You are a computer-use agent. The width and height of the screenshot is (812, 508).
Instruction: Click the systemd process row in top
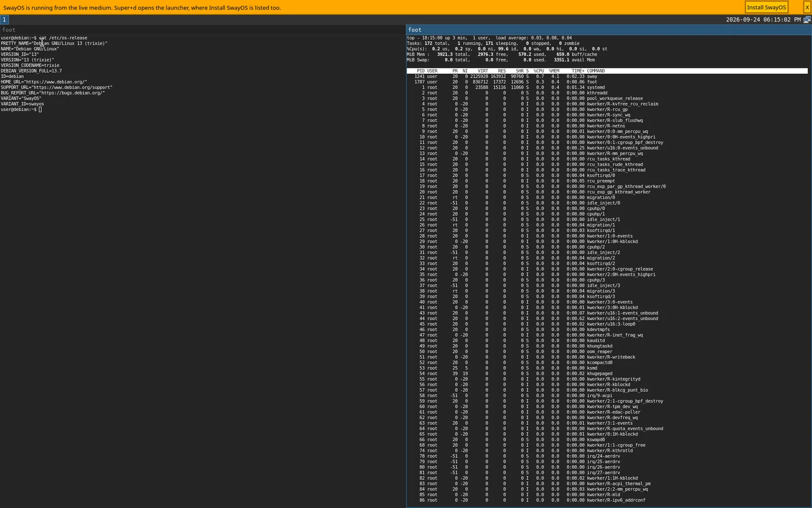[607, 87]
